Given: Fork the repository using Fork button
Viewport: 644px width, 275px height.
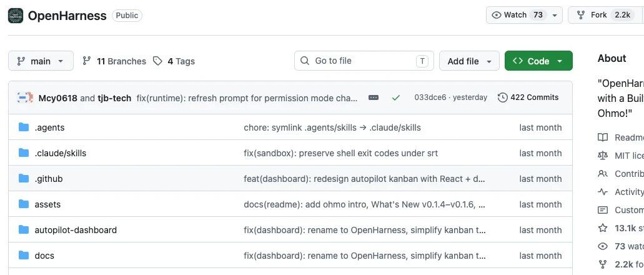Looking at the screenshot, I should 604,15.
